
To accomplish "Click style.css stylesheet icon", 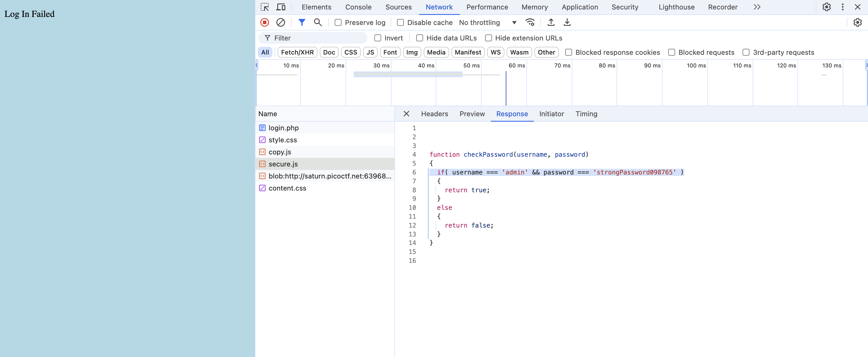I will coord(262,140).
